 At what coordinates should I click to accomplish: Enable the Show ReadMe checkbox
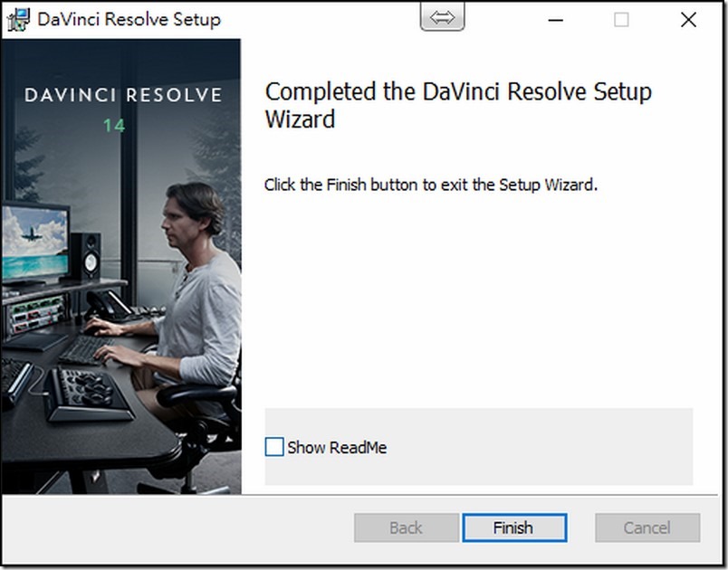point(274,447)
